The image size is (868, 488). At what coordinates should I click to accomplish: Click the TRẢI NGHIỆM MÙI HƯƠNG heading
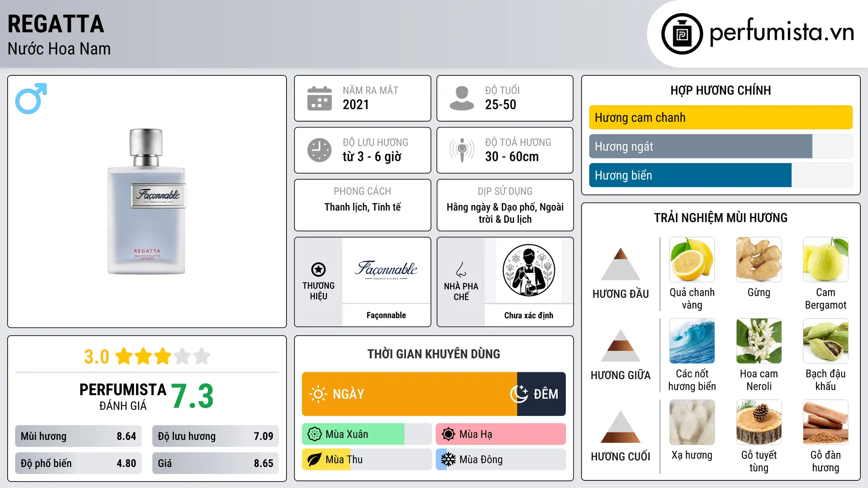tap(721, 218)
